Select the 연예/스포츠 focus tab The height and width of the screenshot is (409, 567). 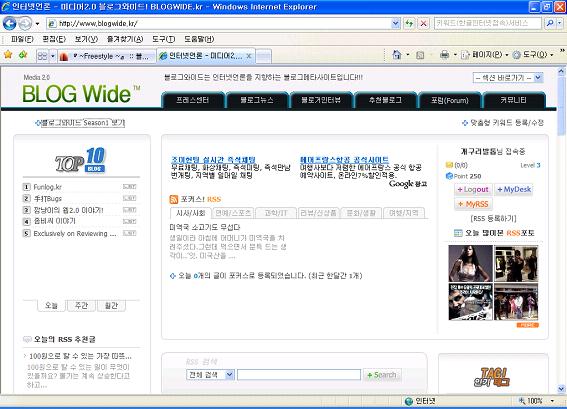click(233, 213)
